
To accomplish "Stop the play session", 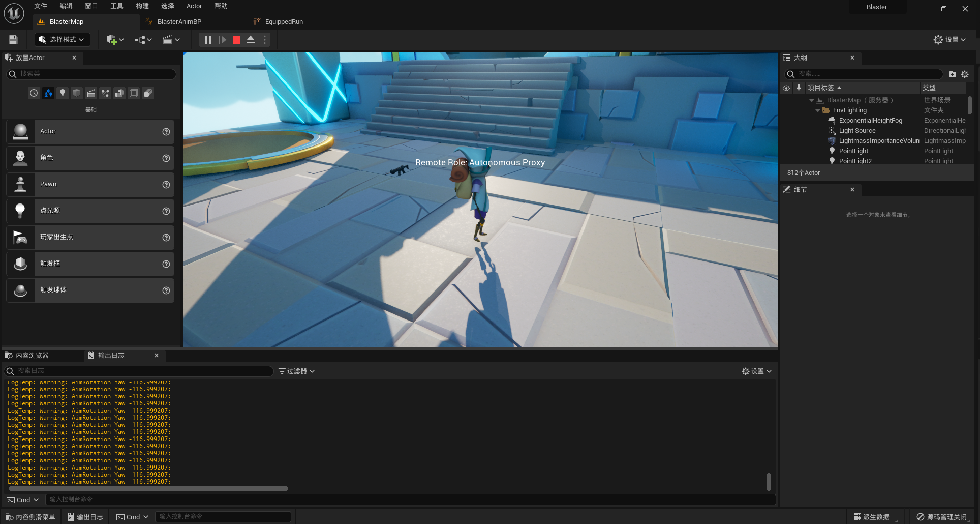I will tap(236, 39).
